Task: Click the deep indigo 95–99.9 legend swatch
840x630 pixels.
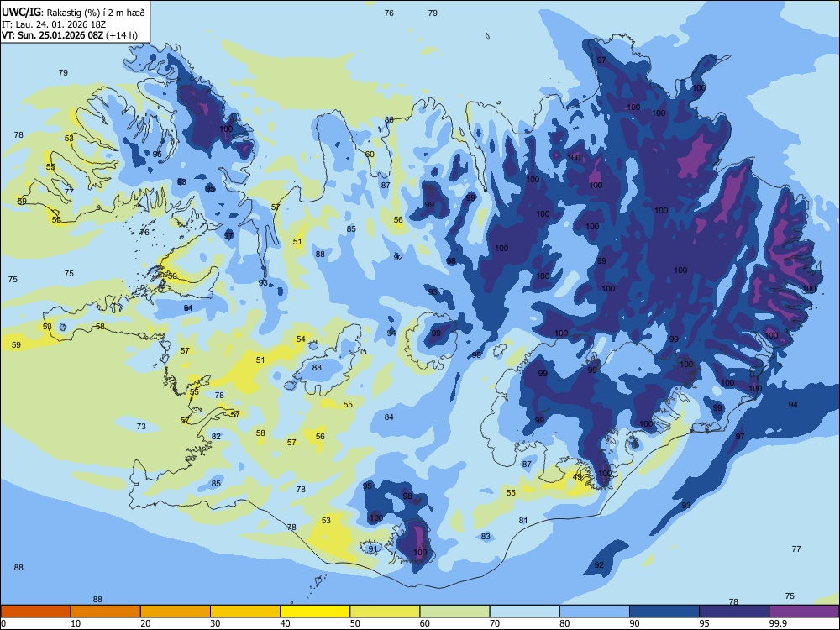Action: (x=734, y=612)
